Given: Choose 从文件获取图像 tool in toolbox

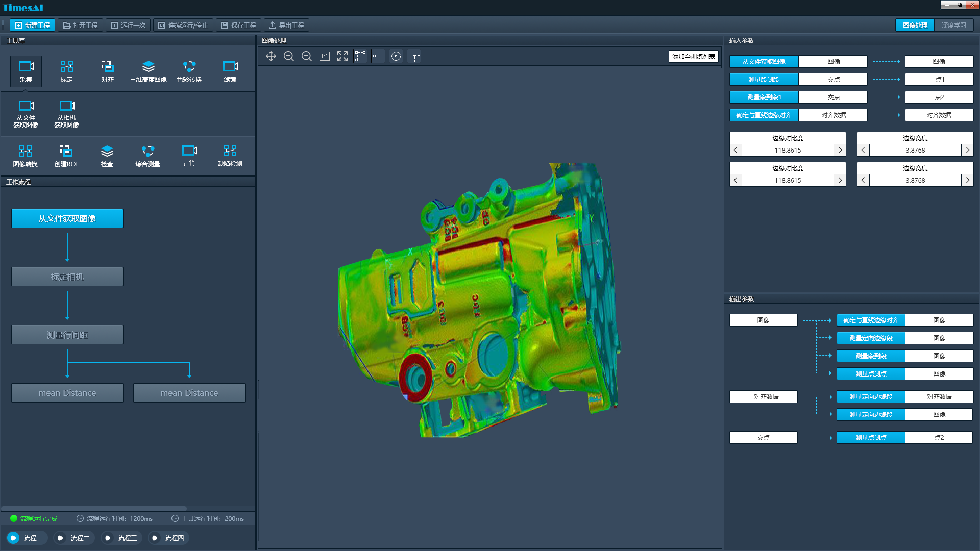Looking at the screenshot, I should click(26, 114).
